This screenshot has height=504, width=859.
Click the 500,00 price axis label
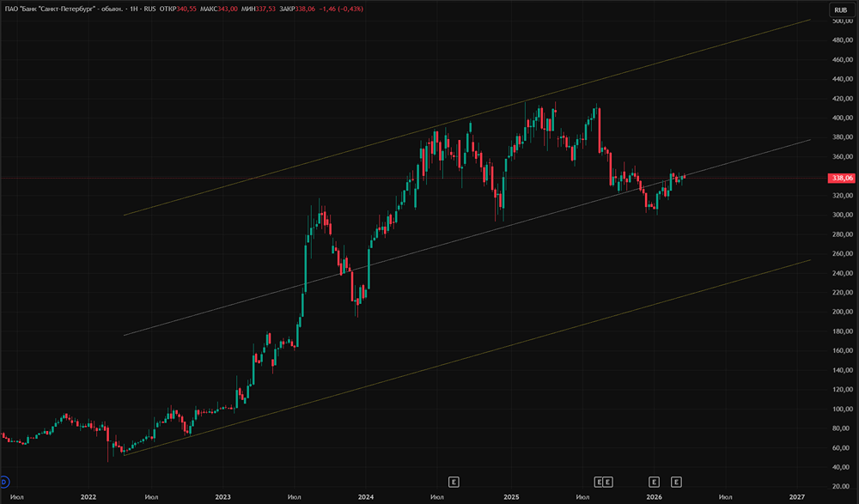842,21
